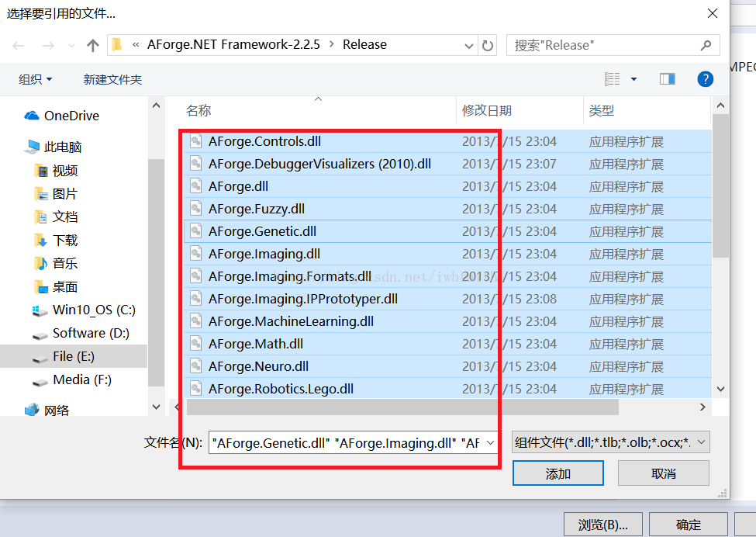Select AForge.MachineLearning.dll file
756x537 pixels.
(447, 321)
